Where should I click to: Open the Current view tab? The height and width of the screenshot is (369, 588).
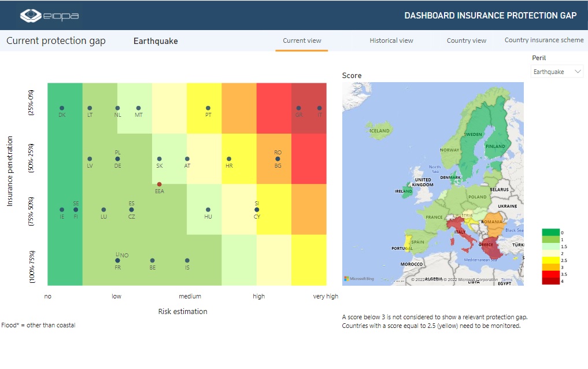click(302, 40)
